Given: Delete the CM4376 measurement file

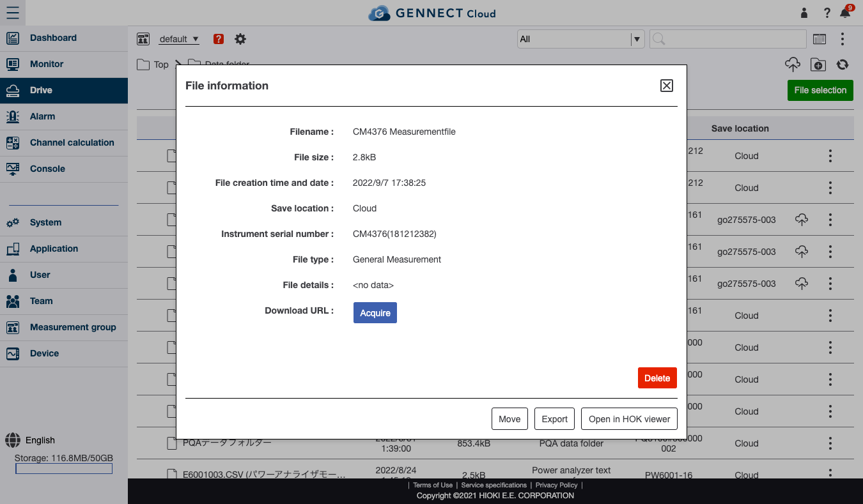Looking at the screenshot, I should [657, 378].
